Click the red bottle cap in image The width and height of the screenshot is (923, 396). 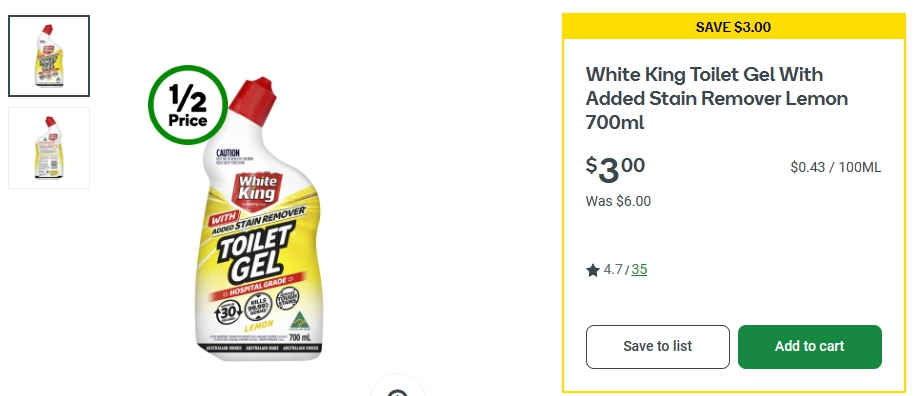coord(251,101)
